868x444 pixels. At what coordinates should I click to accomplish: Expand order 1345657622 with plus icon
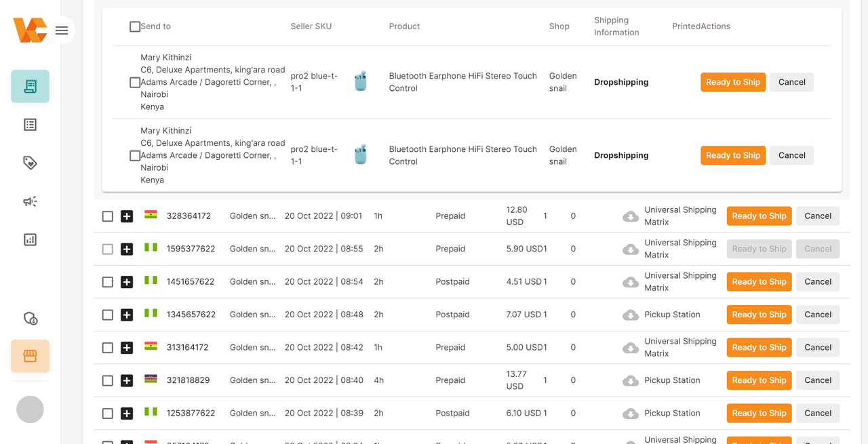click(x=127, y=315)
